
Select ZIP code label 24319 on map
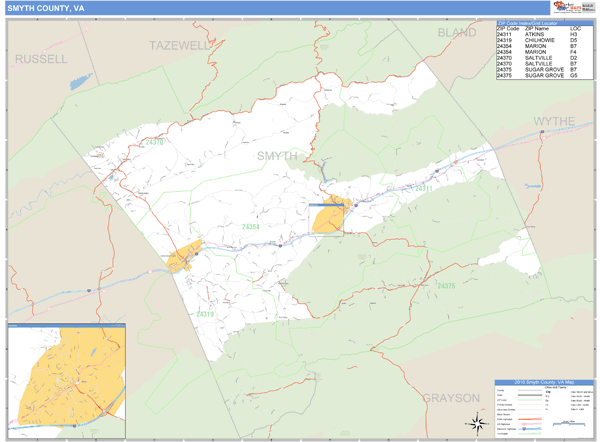(x=205, y=314)
